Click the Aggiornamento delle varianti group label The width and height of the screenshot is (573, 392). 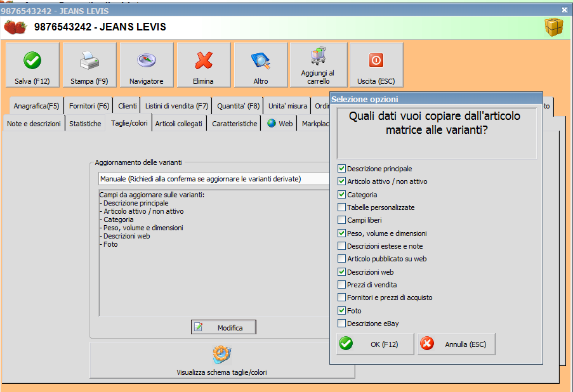coord(138,162)
